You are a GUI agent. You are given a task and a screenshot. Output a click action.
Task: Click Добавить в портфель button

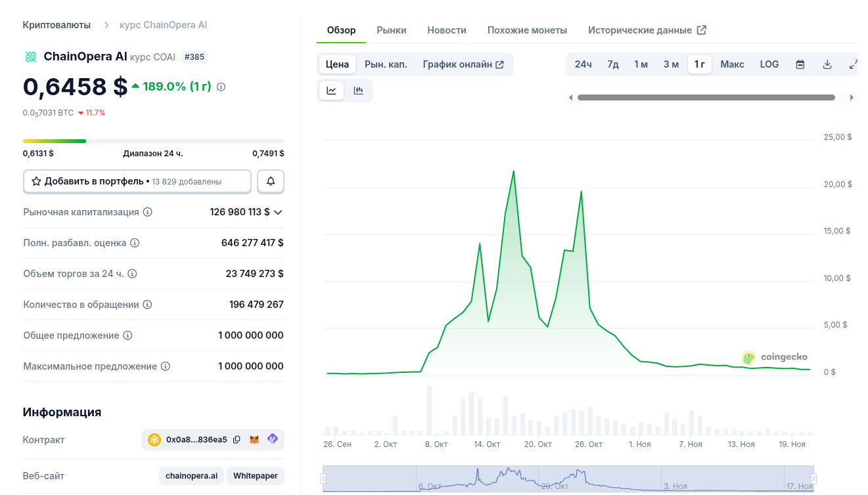click(137, 181)
